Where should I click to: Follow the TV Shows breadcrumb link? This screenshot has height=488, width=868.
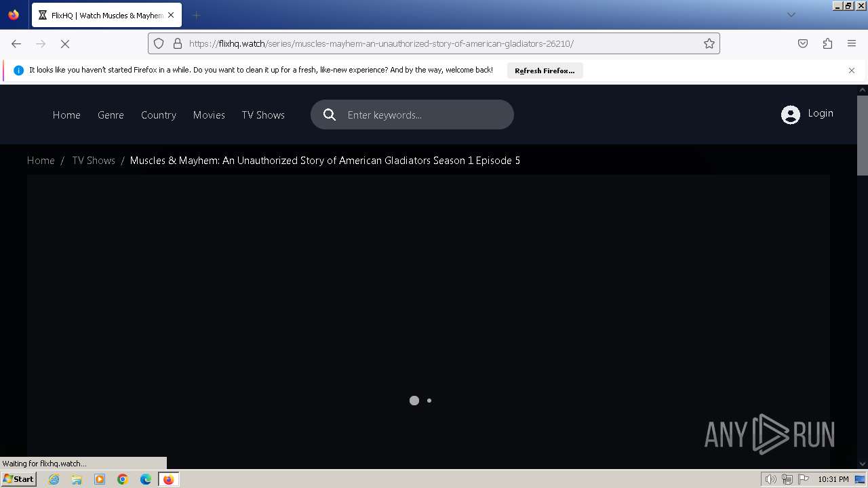click(94, 161)
